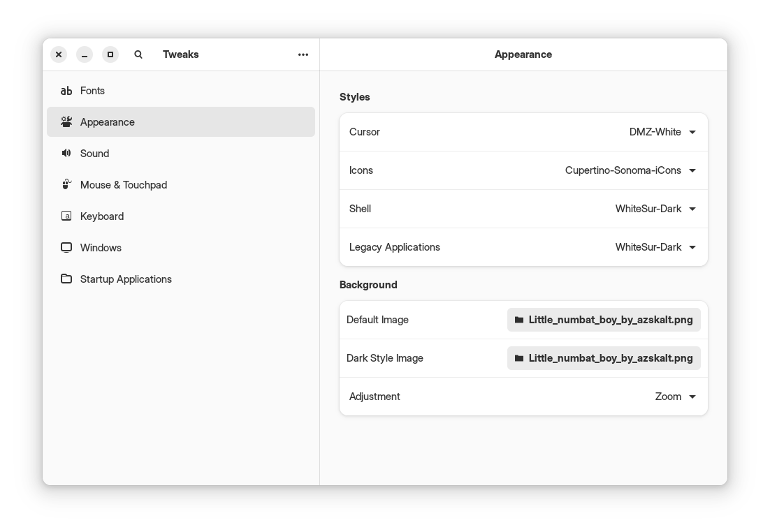Click the Zoom adjustment value
770x532 pixels.
click(668, 397)
